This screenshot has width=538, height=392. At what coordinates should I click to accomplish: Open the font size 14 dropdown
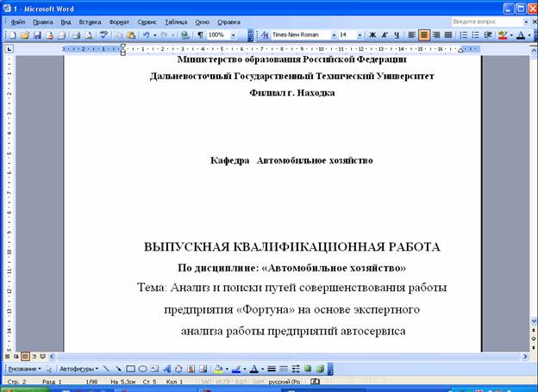[360, 35]
